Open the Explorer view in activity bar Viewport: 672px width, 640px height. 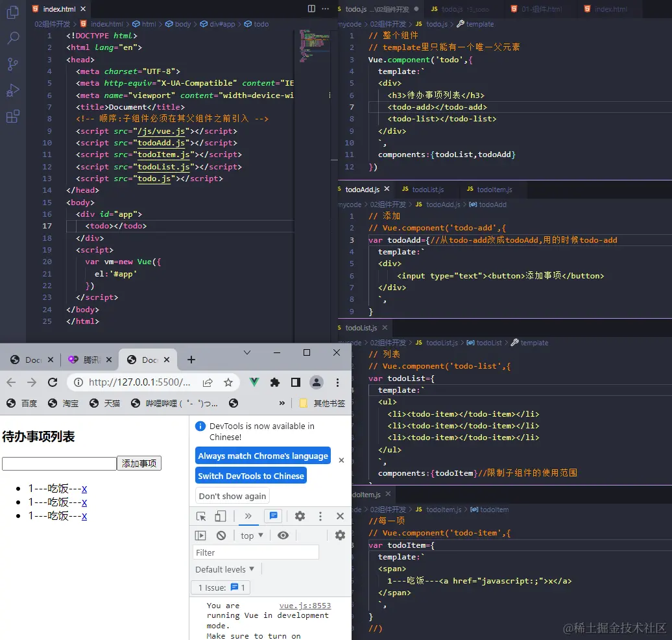click(x=13, y=12)
